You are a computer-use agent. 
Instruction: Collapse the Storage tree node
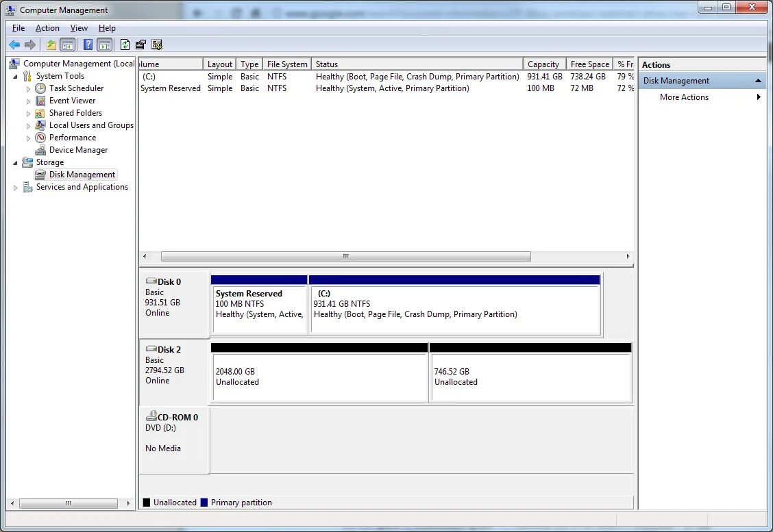pos(15,162)
